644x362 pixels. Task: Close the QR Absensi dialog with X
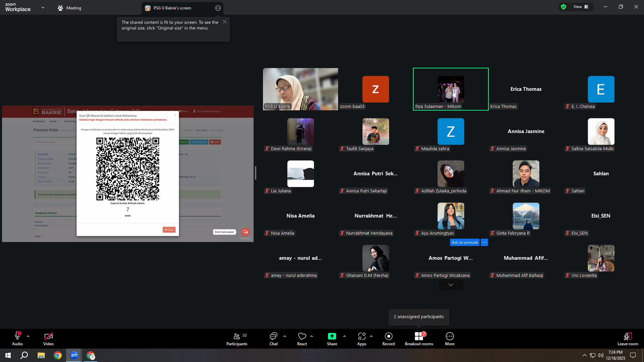point(175,115)
